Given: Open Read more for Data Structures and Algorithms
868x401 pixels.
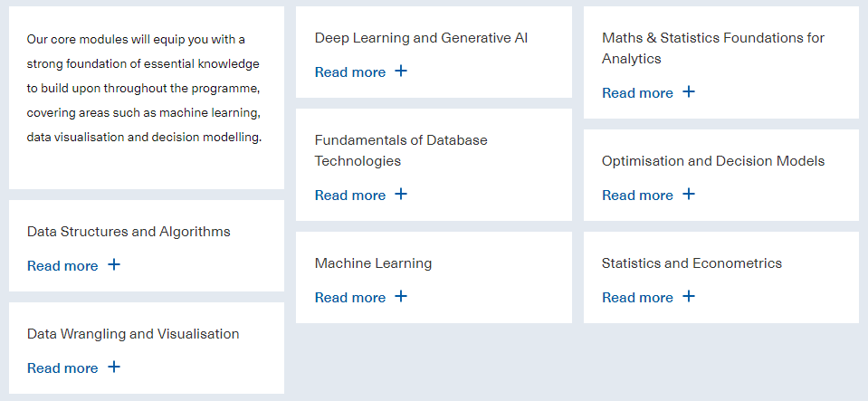Looking at the screenshot, I should [x=62, y=265].
